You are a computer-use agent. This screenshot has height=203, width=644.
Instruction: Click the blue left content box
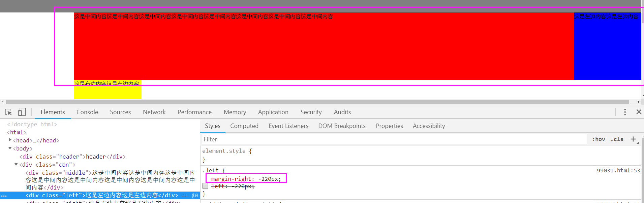608,46
